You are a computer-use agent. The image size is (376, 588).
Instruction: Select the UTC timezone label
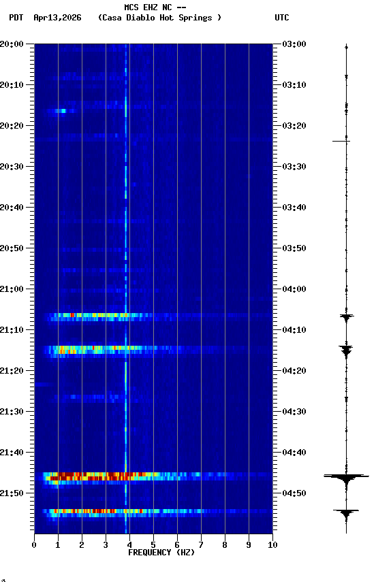[282, 18]
